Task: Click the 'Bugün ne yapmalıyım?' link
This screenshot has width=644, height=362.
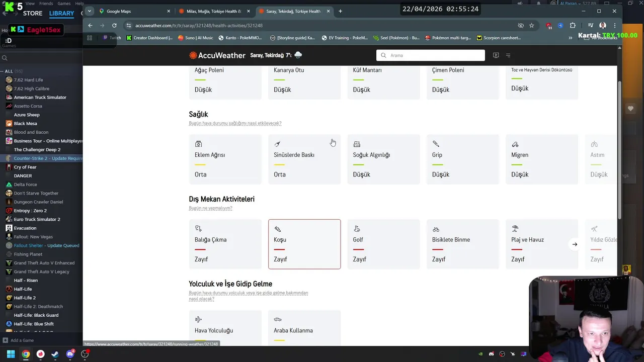Action: pyautogui.click(x=210, y=208)
